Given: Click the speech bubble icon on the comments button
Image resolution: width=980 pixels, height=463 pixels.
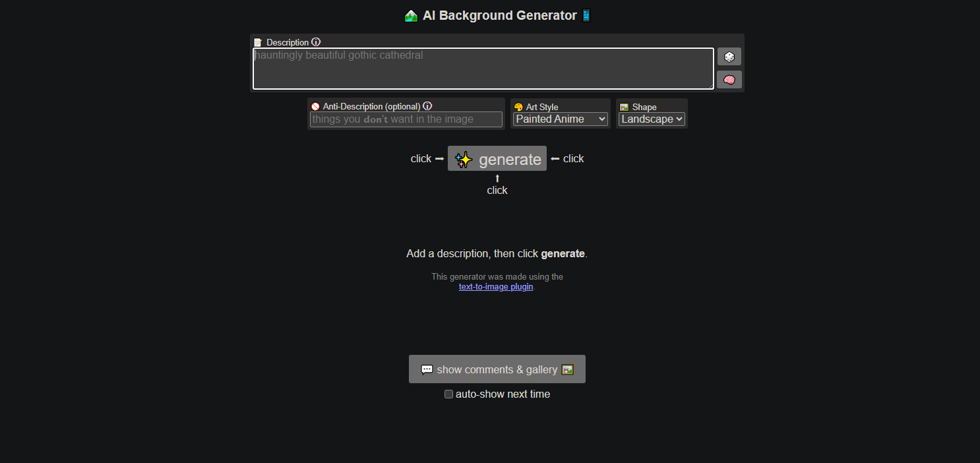Looking at the screenshot, I should [x=426, y=369].
